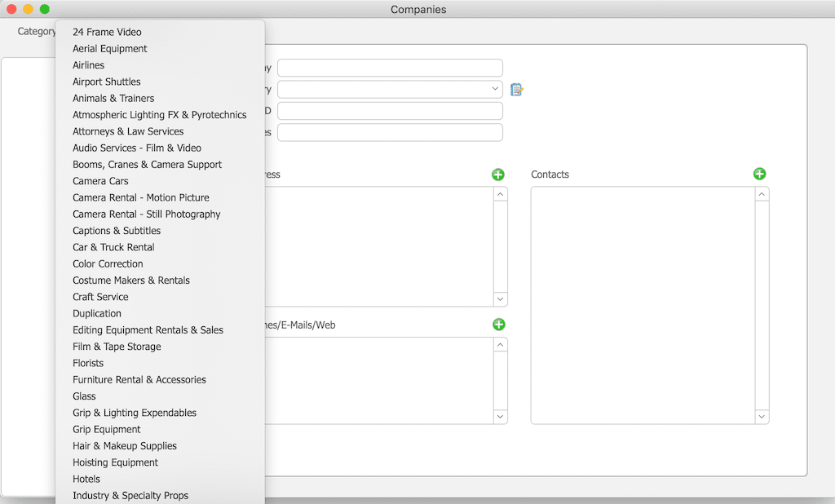Pick Costume Makers & Rentals option
Screen dimensions: 835x504
(131, 281)
